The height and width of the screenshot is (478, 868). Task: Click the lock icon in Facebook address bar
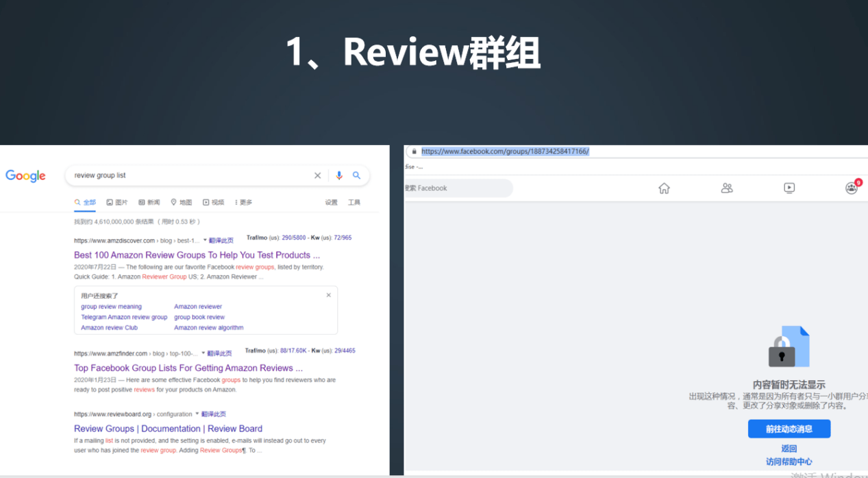click(414, 151)
